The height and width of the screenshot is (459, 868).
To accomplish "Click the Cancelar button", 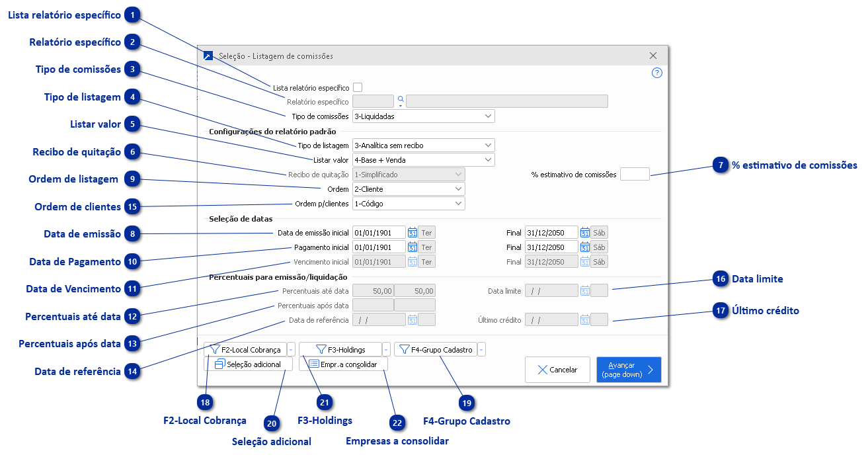I will [557, 370].
